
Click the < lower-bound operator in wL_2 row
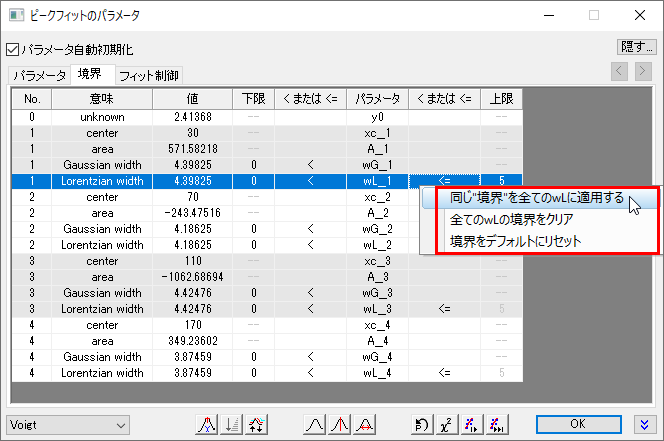pos(310,245)
